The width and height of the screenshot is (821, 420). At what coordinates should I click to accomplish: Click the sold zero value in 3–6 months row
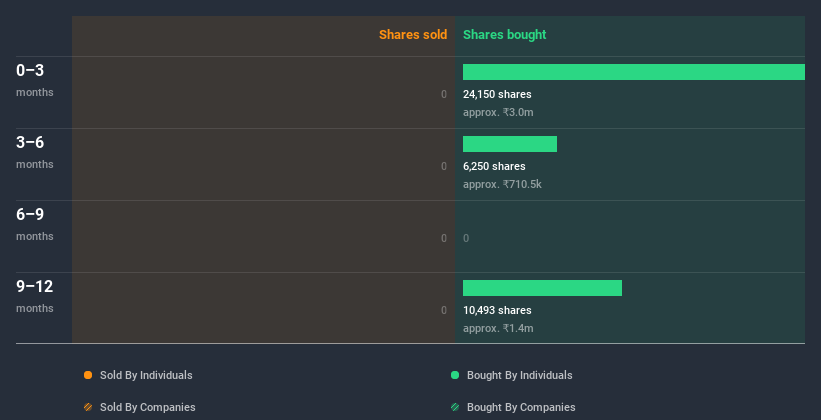444,166
